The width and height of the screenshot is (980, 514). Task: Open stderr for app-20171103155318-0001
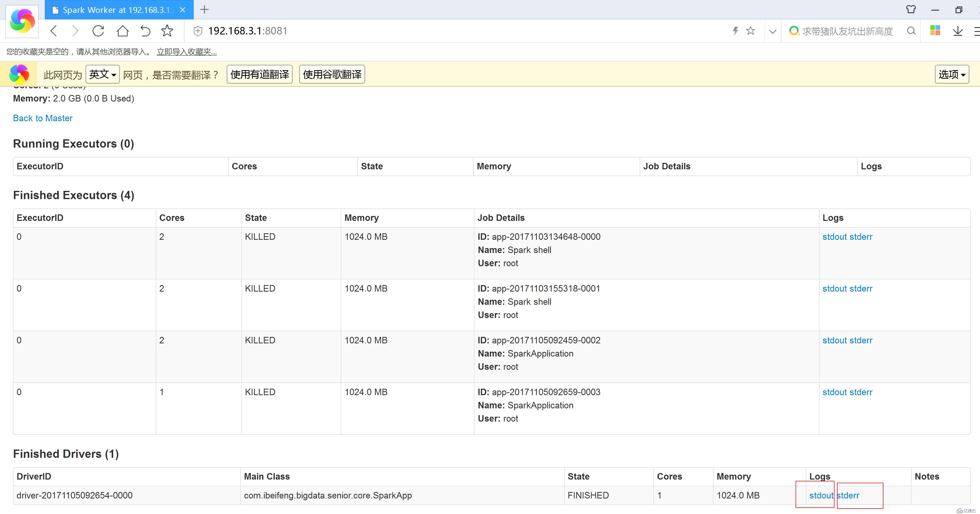pyautogui.click(x=861, y=288)
